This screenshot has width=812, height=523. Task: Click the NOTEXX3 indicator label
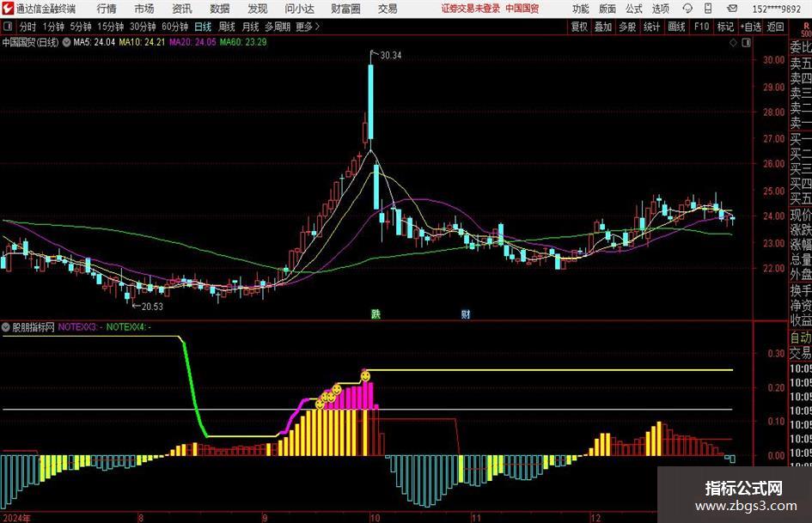80,327
